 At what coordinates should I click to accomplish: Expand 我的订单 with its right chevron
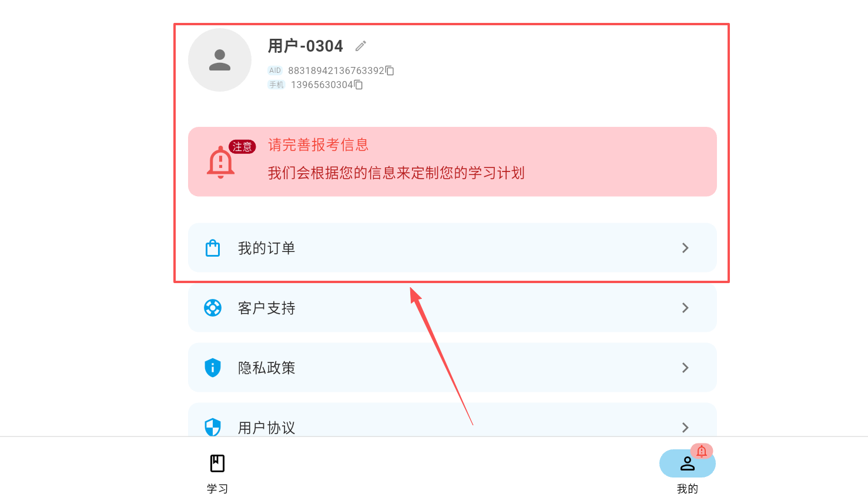(x=685, y=248)
